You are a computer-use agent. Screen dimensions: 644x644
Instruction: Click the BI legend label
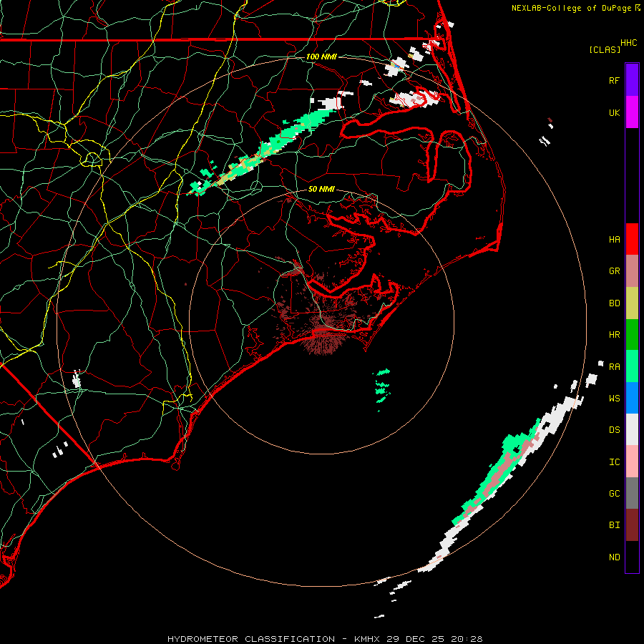(614, 525)
